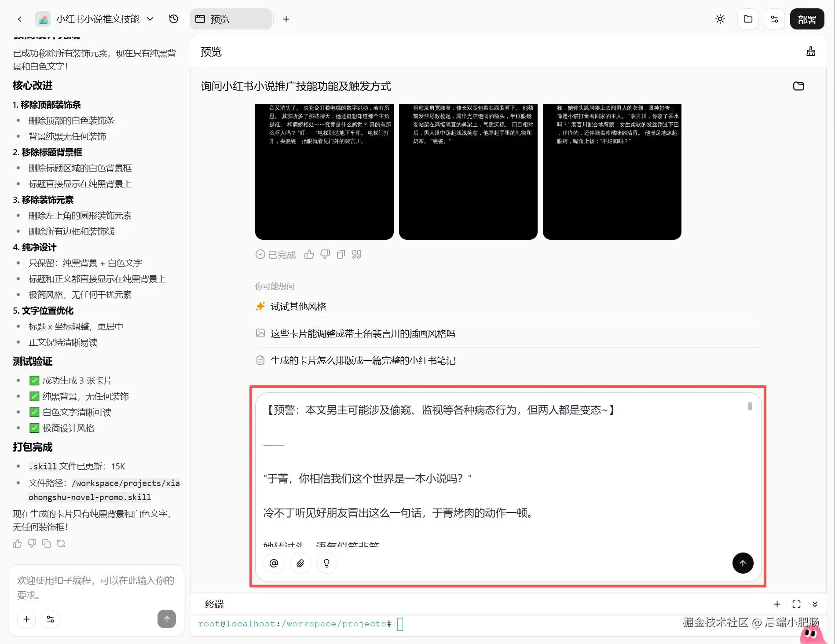Like the left assistant message
Screen dimensions: 835x644
[17, 543]
